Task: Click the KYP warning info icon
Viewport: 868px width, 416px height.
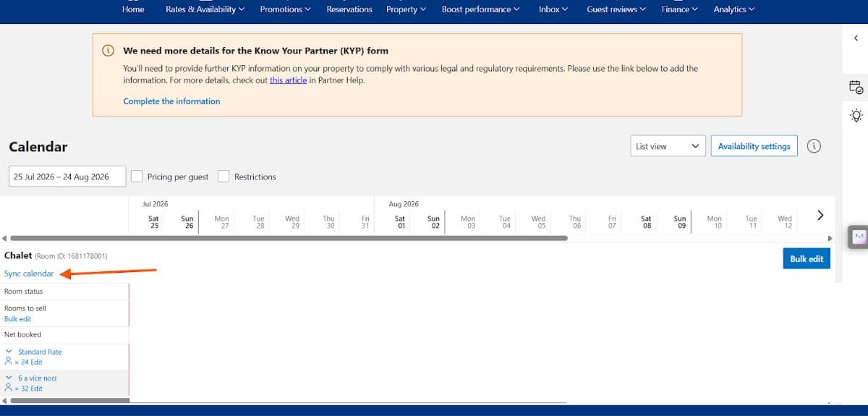Action: click(108, 51)
